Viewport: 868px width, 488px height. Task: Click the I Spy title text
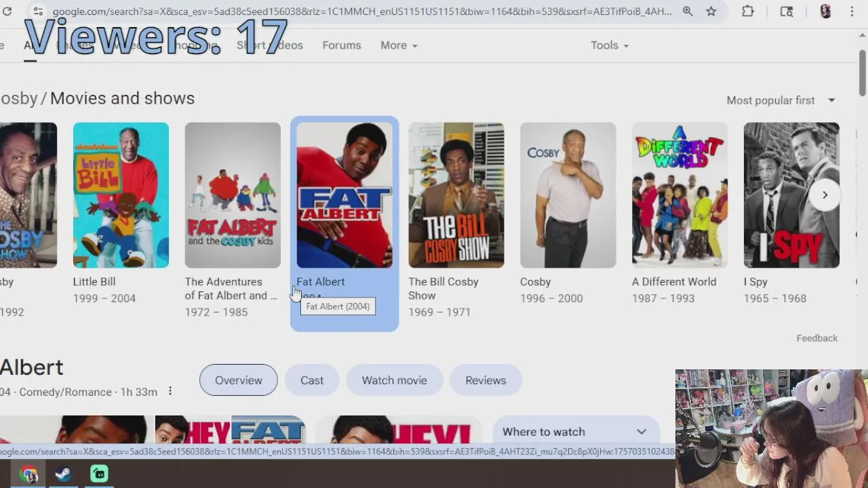pos(755,282)
